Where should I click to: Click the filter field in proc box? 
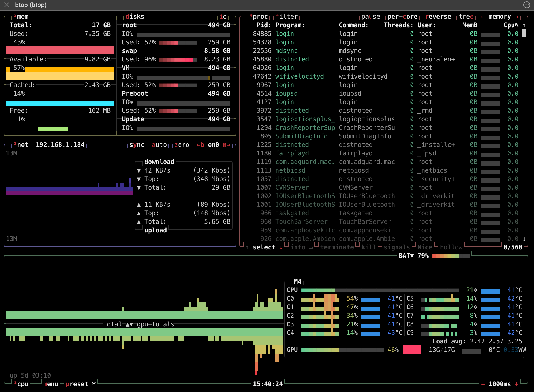point(287,17)
